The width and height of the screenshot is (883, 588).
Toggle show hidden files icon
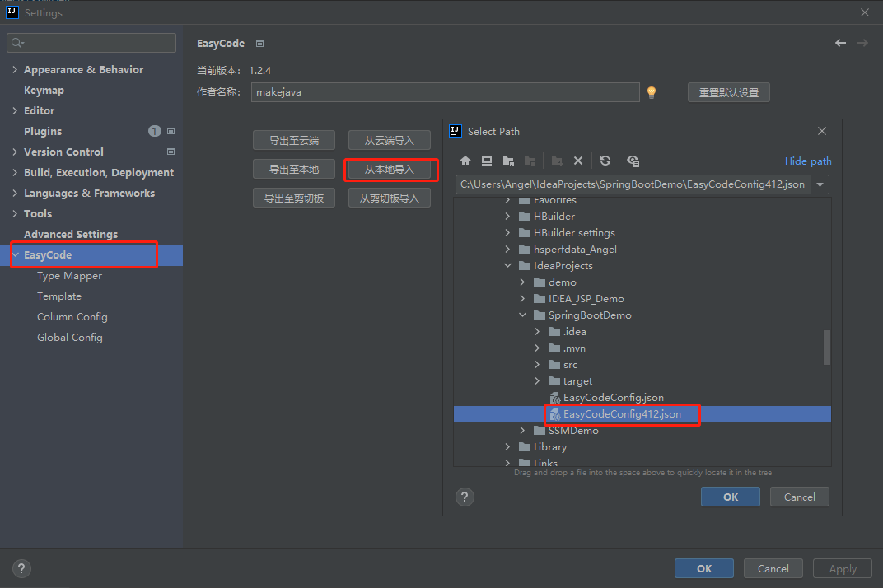pos(633,161)
